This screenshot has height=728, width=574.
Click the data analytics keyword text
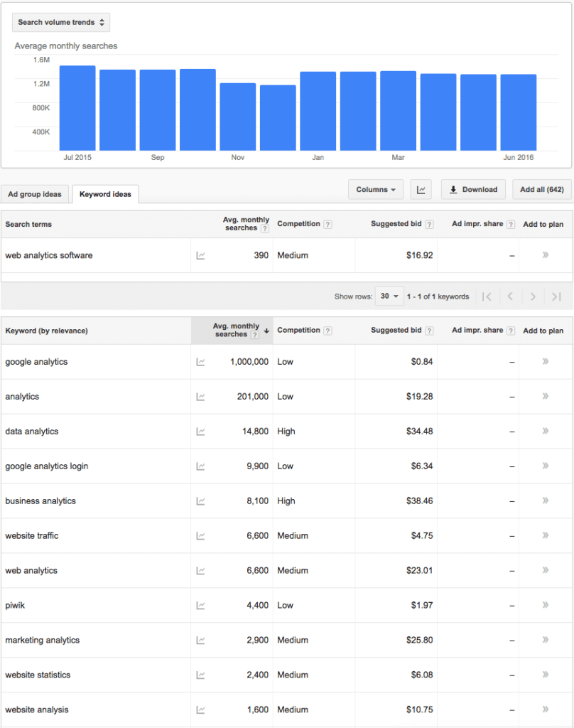coord(31,432)
